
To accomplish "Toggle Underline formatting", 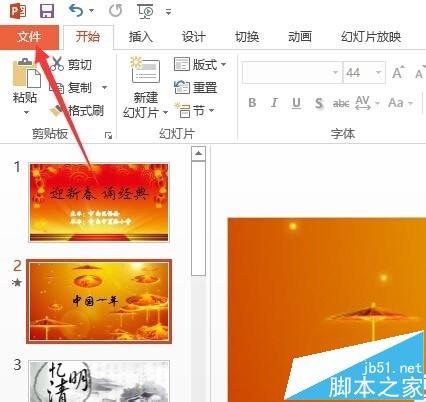I will click(296, 103).
